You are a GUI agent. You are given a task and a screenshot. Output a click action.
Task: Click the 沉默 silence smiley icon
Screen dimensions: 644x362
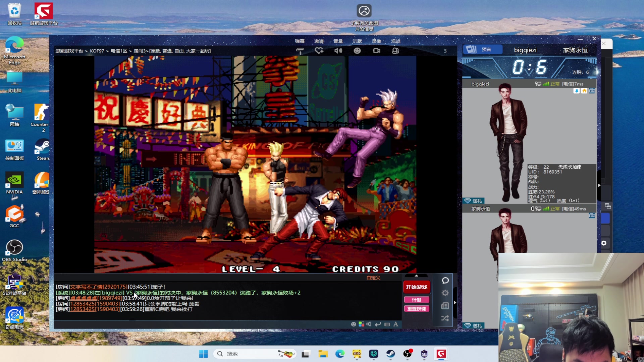point(357,51)
